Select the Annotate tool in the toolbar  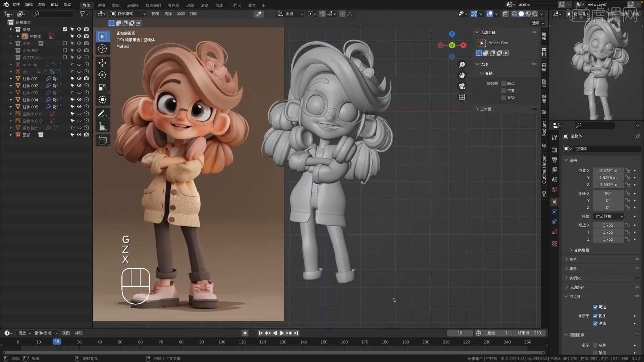(102, 114)
